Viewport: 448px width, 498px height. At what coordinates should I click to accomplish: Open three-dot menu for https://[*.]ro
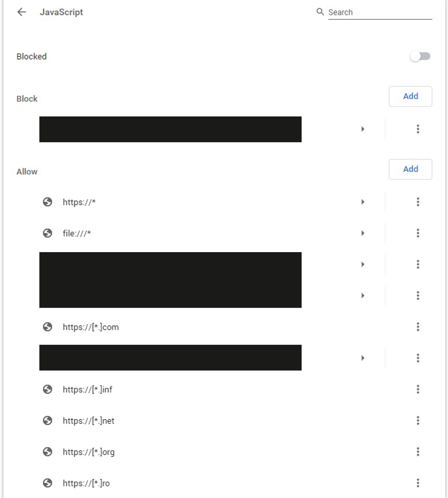click(418, 483)
